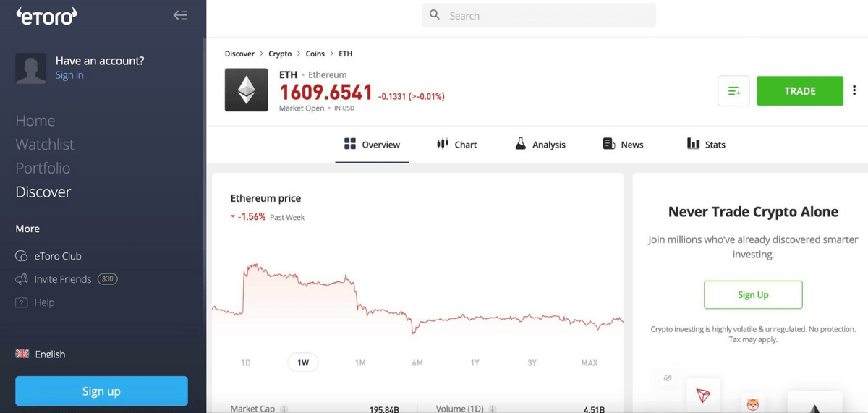
Task: Switch to the Chart tab
Action: coord(457,145)
